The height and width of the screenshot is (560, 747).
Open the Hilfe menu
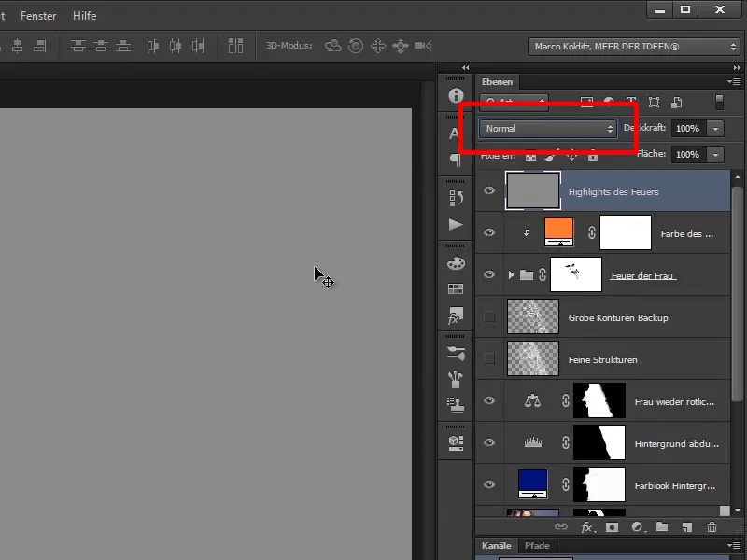(x=84, y=16)
